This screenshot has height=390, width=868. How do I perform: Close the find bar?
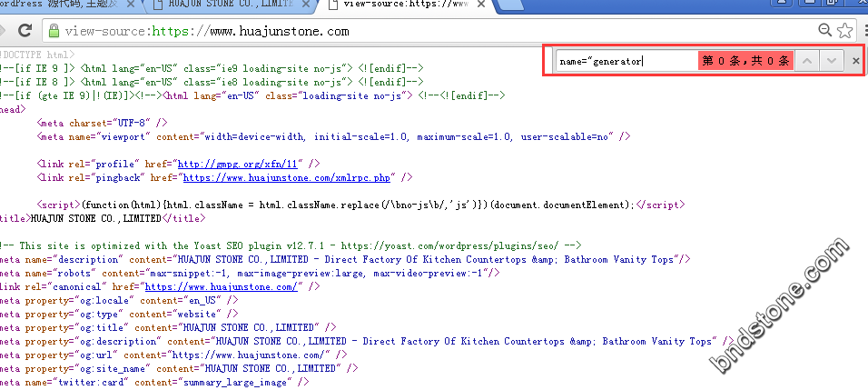856,61
